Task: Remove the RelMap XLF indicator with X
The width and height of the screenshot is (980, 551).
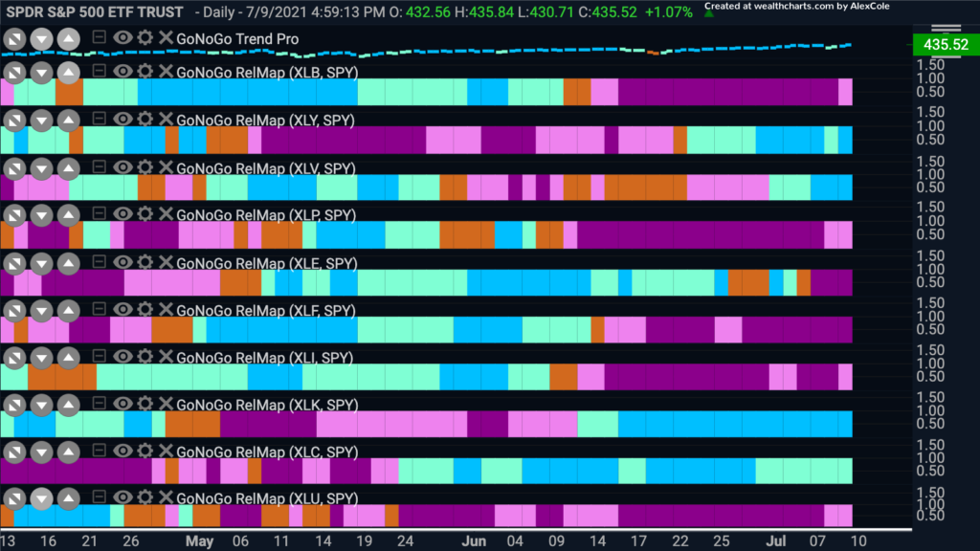Action: (166, 310)
